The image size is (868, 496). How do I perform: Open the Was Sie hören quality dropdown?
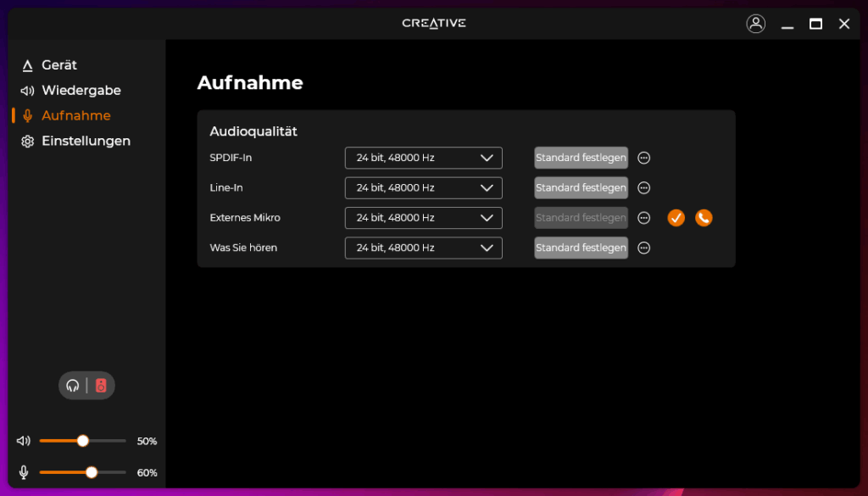click(x=423, y=248)
